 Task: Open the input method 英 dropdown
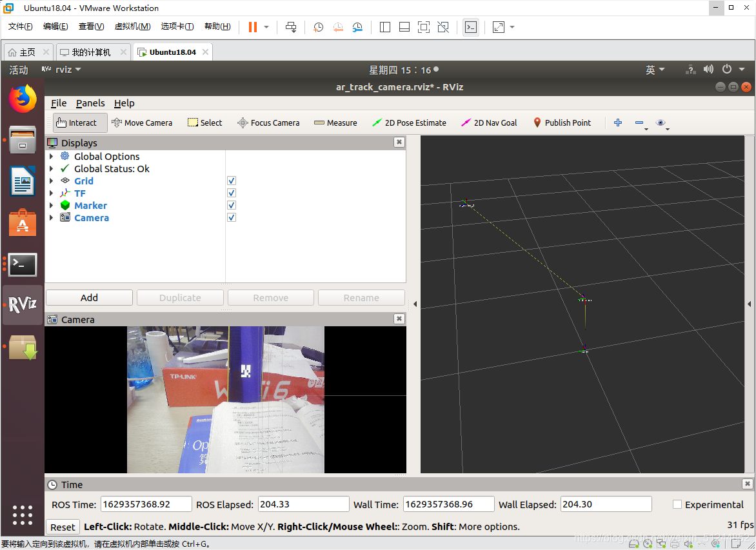(655, 70)
